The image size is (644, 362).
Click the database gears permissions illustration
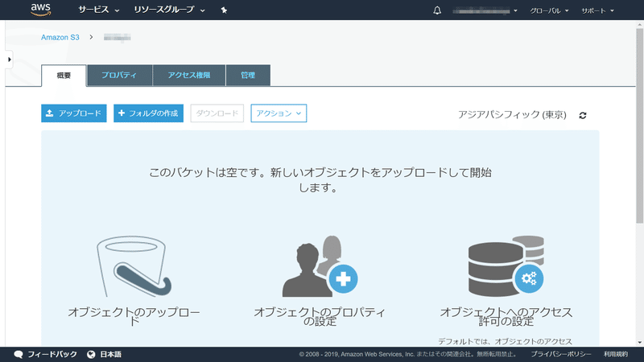pos(506,266)
